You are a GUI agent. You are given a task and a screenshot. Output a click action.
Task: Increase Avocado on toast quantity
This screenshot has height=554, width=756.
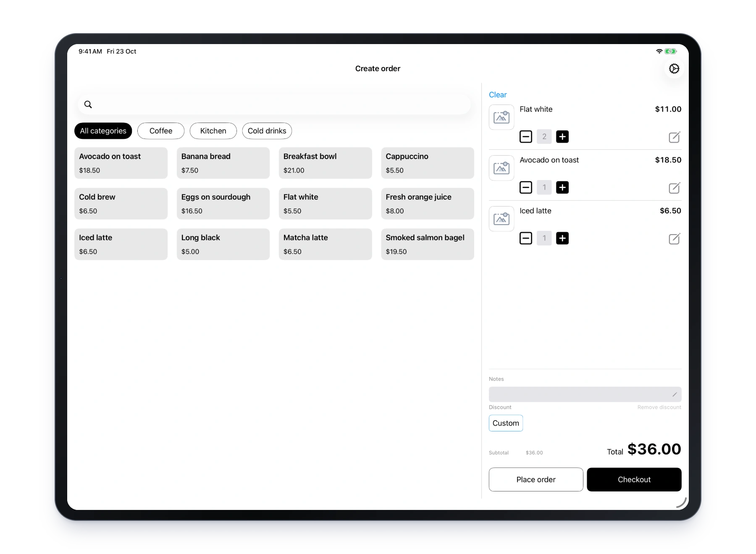click(562, 188)
